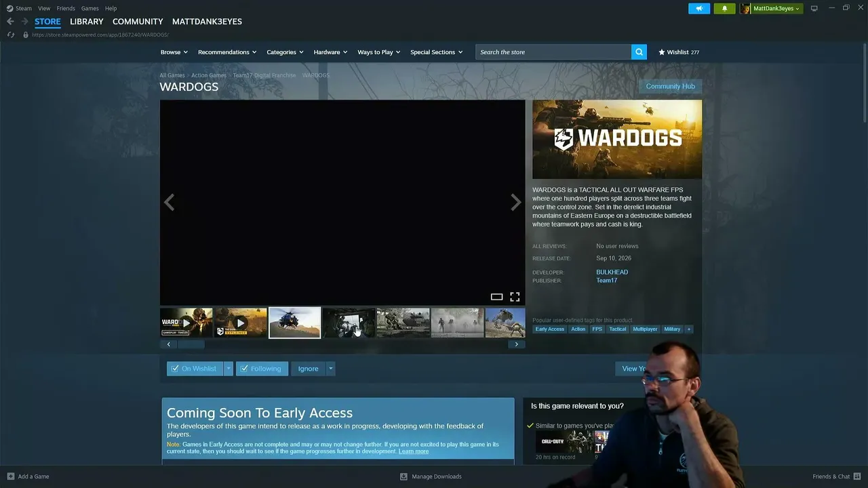Expand the Special Sections dropdown

(x=436, y=52)
